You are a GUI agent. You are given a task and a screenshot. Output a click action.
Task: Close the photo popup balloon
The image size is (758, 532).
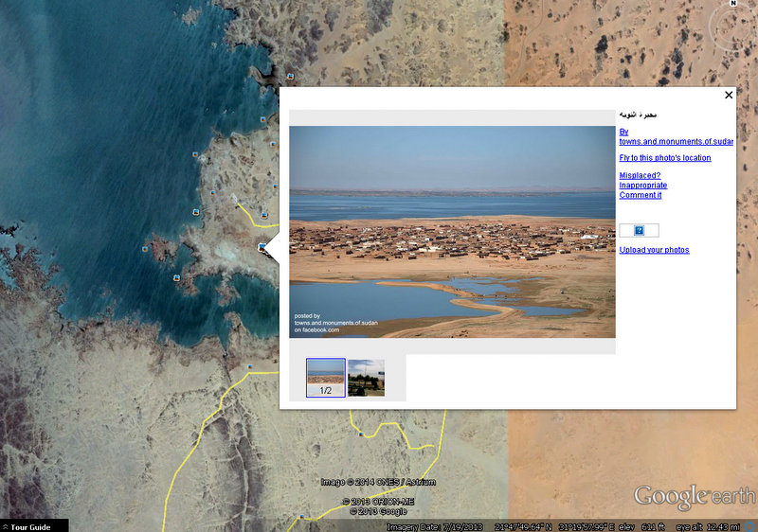tap(729, 95)
